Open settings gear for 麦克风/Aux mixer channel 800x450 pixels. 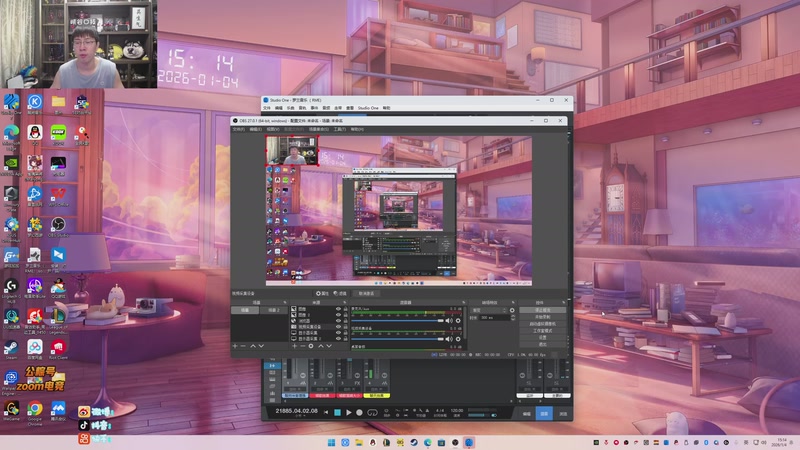pos(458,320)
